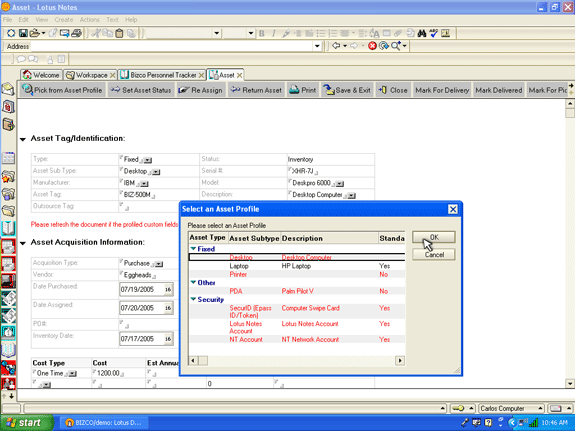Screen dimensions: 575x431
Task: Open the Cost Type dropdown next to One Time
Action: (x=72, y=374)
